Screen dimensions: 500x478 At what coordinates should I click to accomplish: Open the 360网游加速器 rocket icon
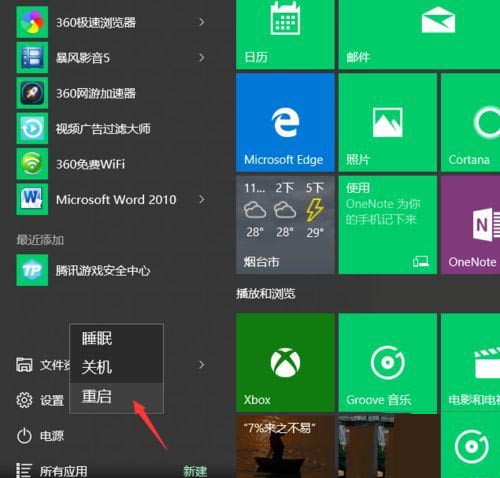[x=32, y=93]
